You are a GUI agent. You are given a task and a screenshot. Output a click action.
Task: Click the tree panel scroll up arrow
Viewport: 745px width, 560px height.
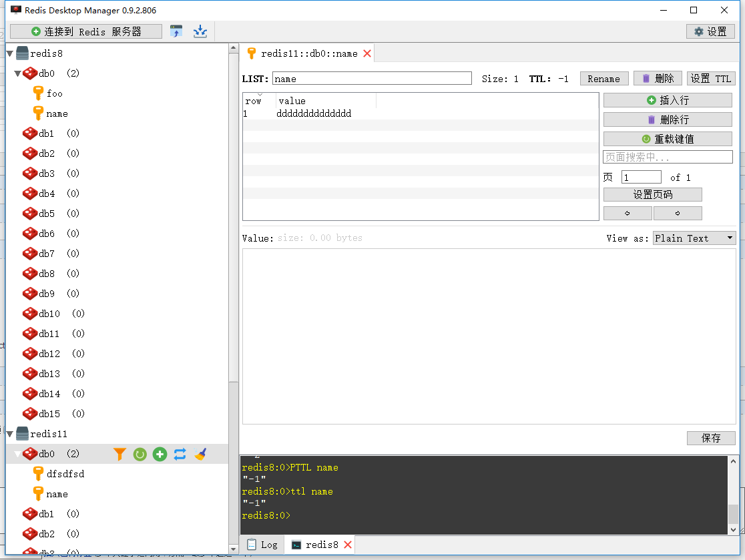pos(233,48)
